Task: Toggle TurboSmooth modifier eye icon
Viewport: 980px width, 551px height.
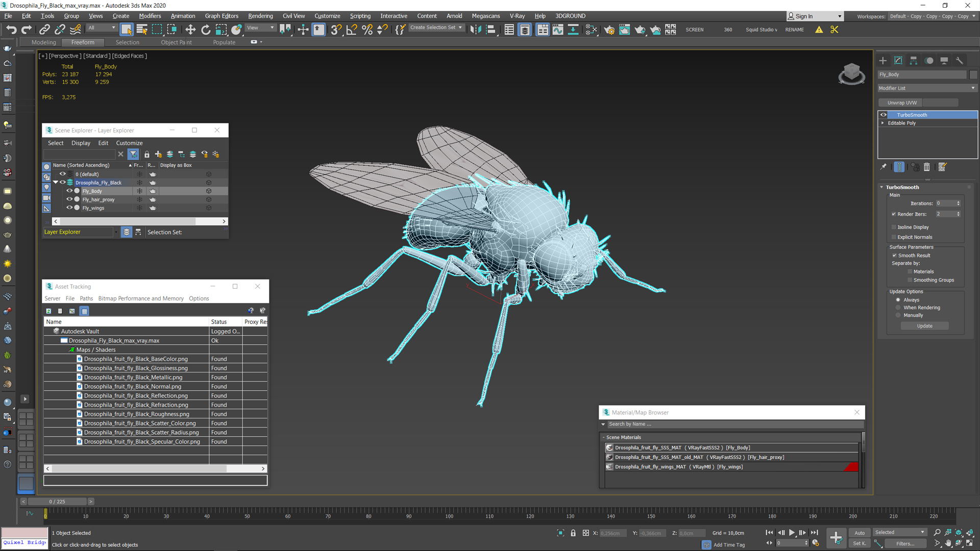Action: (x=884, y=115)
